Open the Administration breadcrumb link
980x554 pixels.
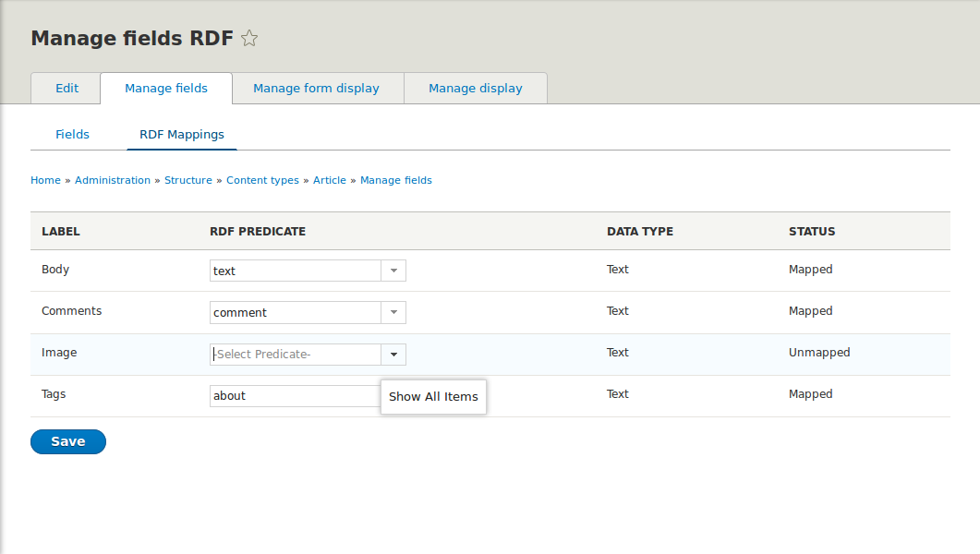pos(113,181)
